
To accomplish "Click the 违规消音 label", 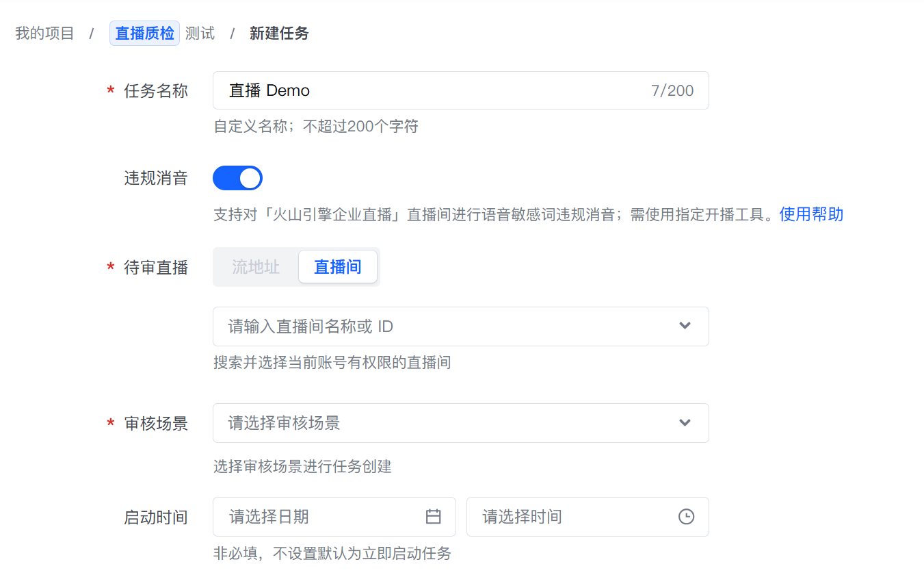I will click(x=156, y=179).
